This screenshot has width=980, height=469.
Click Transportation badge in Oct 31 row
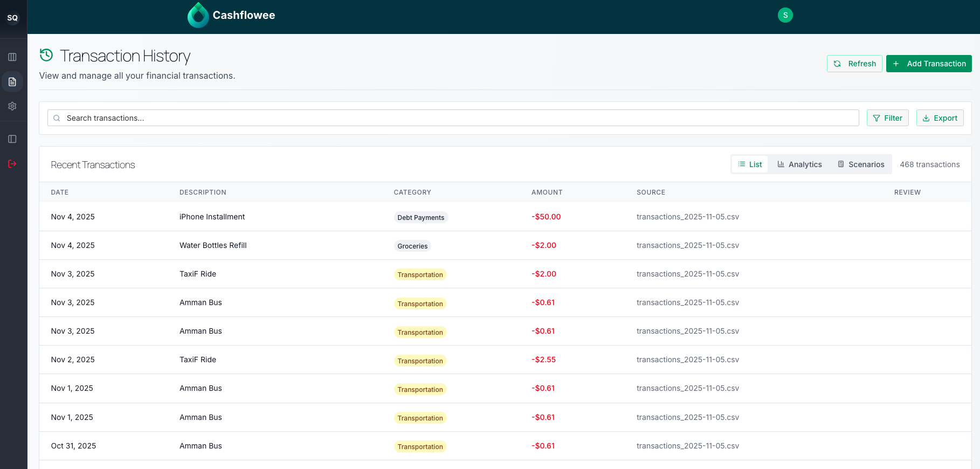[420, 446]
